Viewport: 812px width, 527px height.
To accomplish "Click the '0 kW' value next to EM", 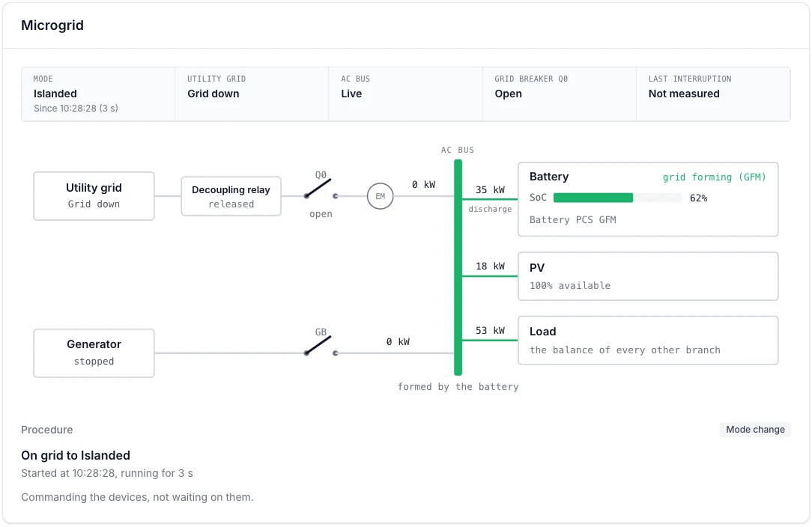I will tap(424, 185).
